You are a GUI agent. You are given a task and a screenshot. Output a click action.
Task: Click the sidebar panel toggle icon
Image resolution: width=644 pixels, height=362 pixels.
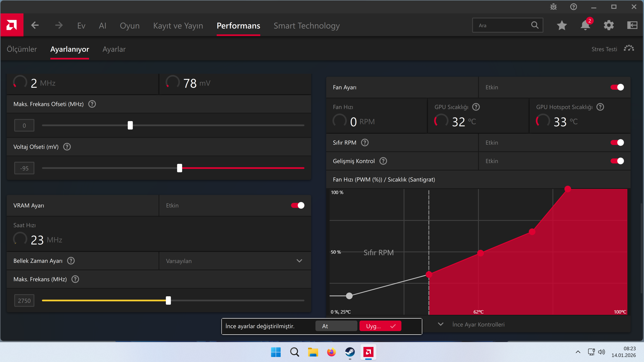click(632, 25)
